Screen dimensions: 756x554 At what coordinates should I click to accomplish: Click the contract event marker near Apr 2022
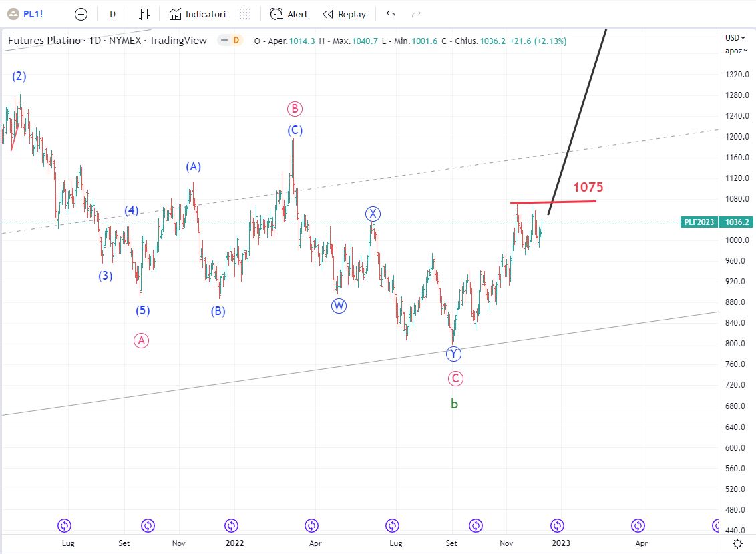point(311,525)
